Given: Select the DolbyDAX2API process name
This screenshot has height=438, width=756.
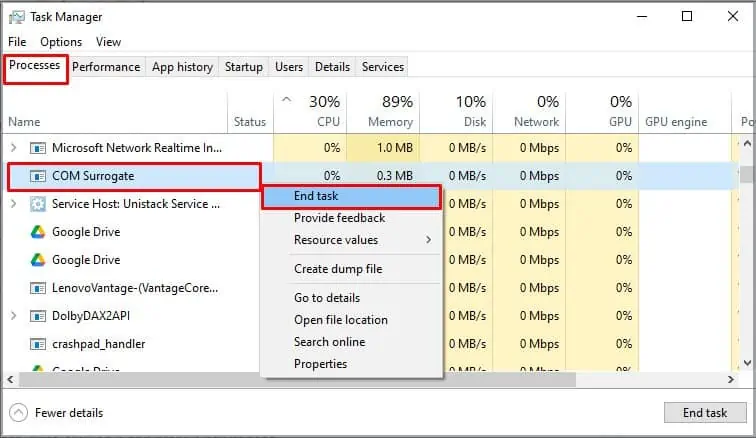Looking at the screenshot, I should click(91, 316).
